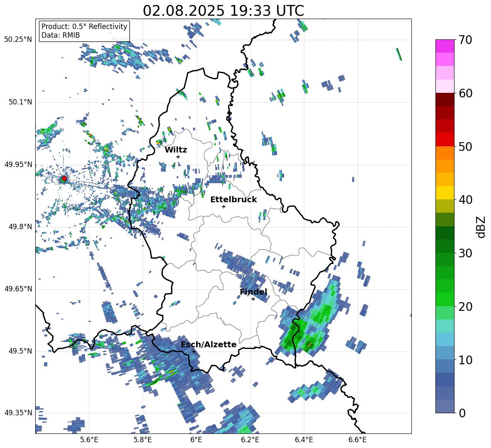
Task: Click the 40 colorbar tick label
Action: [x=465, y=200]
